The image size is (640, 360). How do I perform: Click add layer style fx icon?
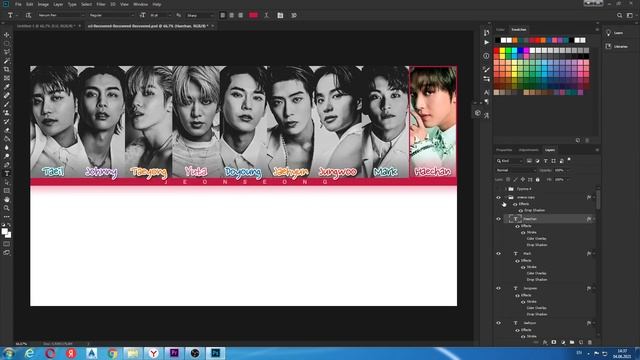545,342
